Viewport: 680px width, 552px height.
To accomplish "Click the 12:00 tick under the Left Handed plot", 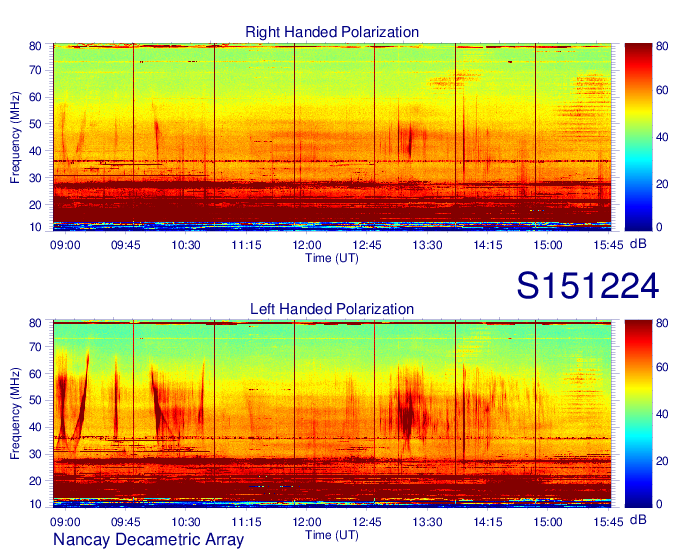I will 307,522.
